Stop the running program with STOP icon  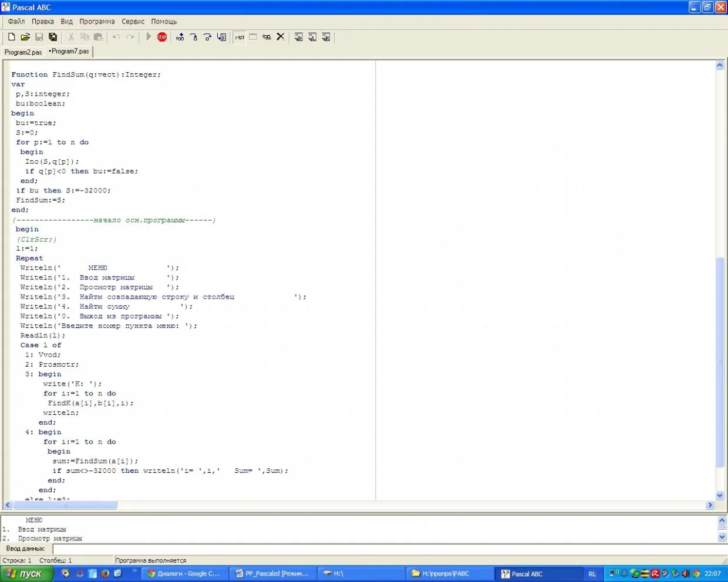point(162,37)
